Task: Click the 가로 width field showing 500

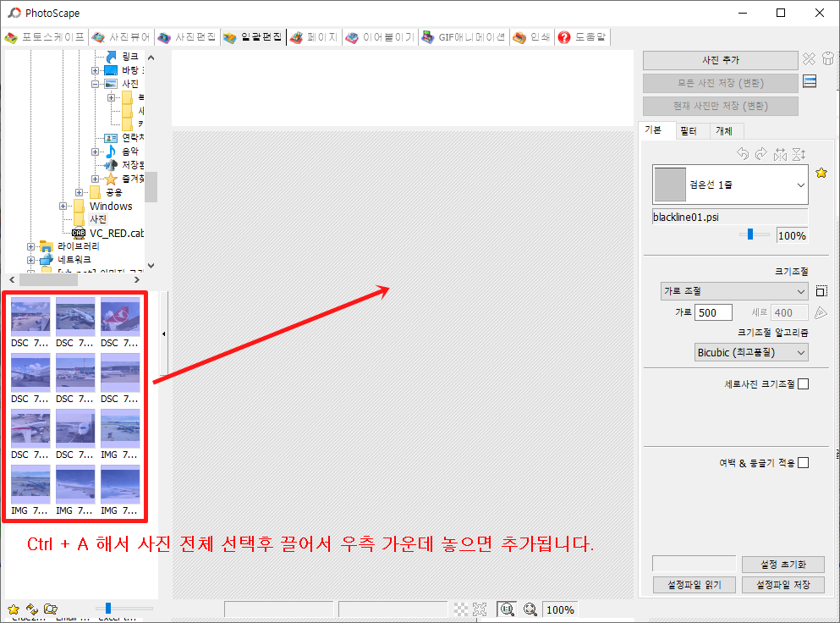Action: 713,312
